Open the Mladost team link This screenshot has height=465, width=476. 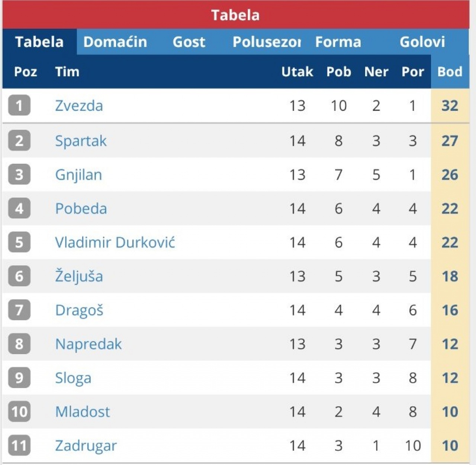[x=83, y=412]
